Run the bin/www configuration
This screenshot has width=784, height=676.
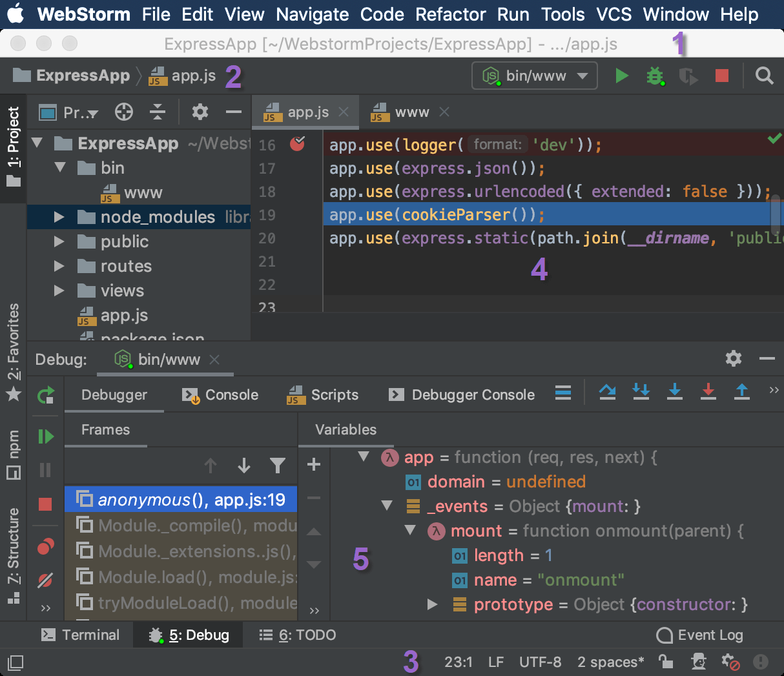coord(621,76)
